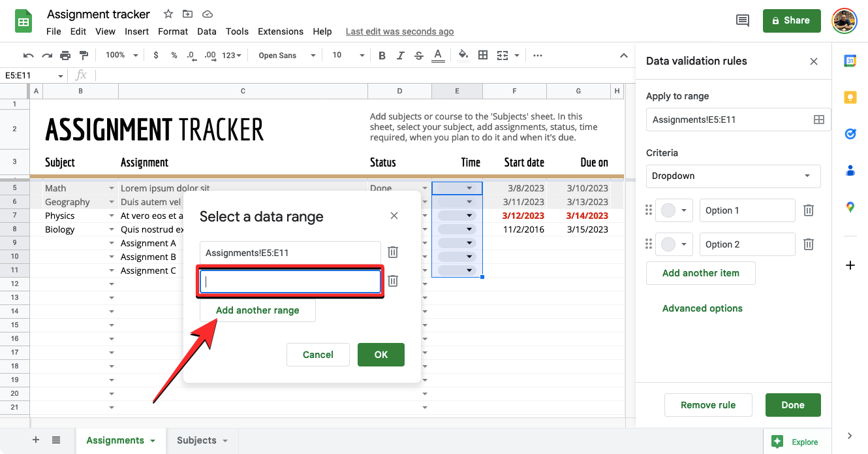Open color picker for Option 1
868x454 pixels.
point(674,210)
